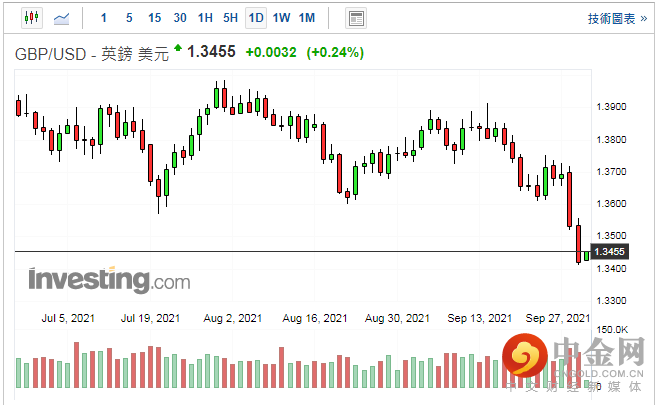Screen dimensions: 659x405
Task: Select the 5-minute timeframe
Action: click(x=129, y=18)
